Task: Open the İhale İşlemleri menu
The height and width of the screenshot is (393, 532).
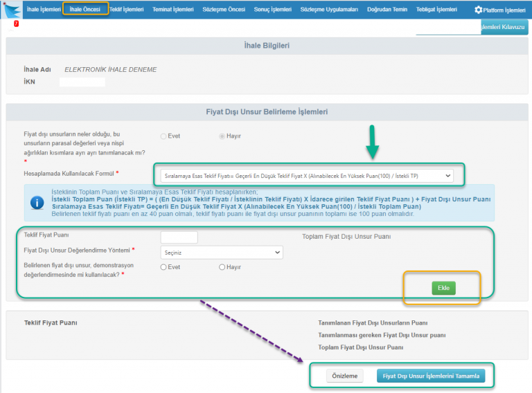Action: tap(42, 10)
